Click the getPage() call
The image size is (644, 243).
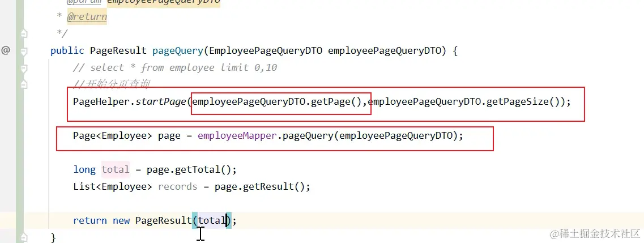335,101
